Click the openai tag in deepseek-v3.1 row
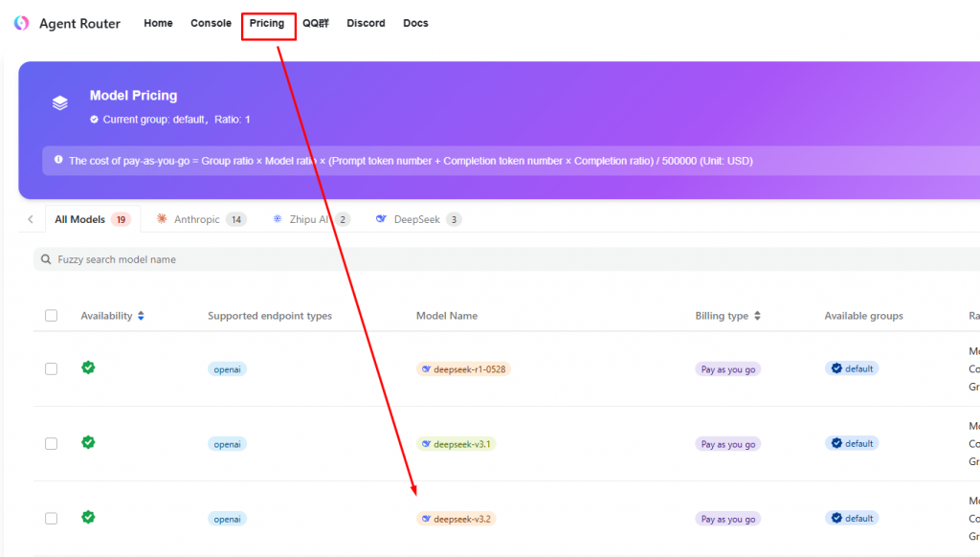 tap(227, 444)
